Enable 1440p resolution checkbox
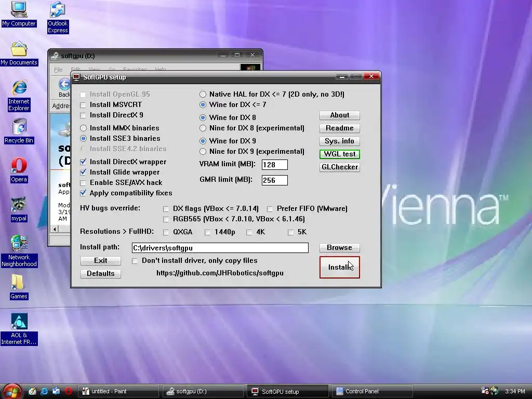This screenshot has height=399, width=532. pos(207,232)
